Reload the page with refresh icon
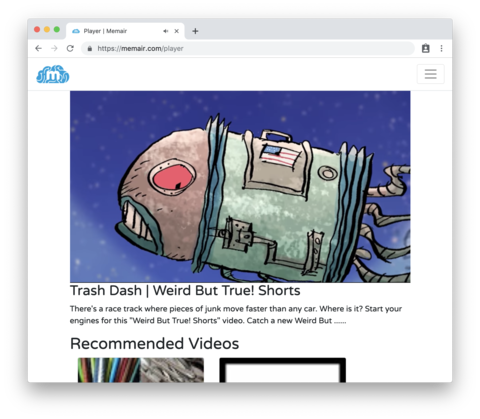Screen dimensions: 480x419 click(x=70, y=48)
